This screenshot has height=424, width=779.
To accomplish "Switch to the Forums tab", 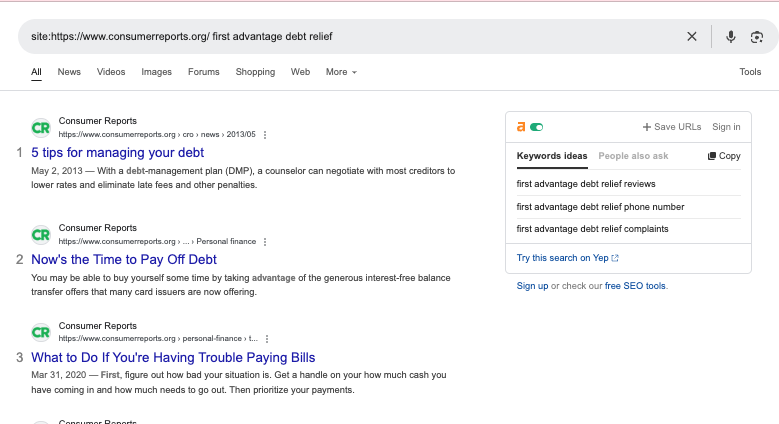I will click(x=204, y=72).
